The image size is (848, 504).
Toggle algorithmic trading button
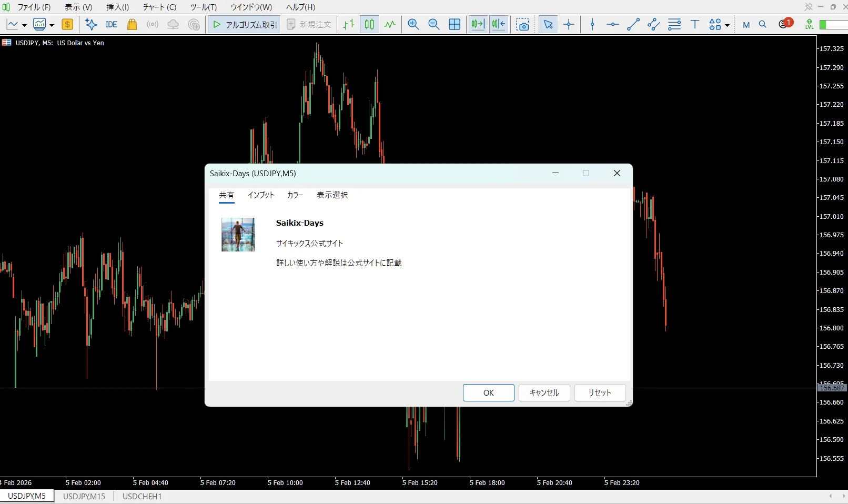(x=245, y=24)
